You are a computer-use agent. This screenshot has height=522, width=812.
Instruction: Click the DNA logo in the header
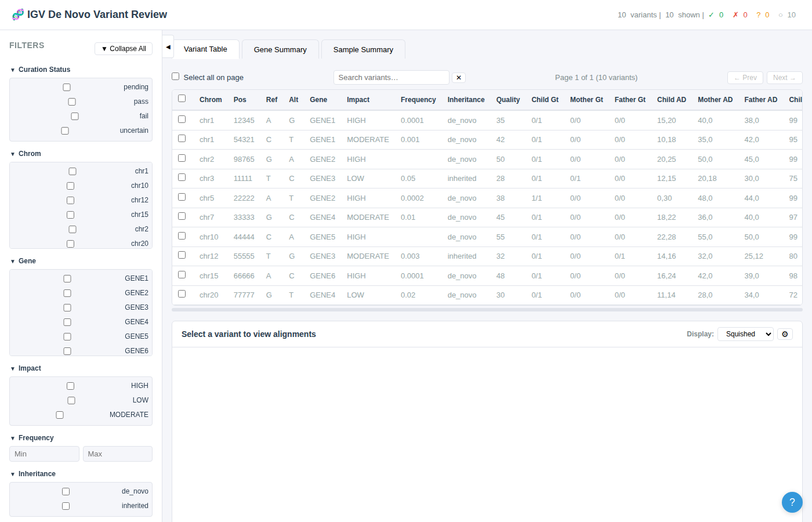(17, 14)
